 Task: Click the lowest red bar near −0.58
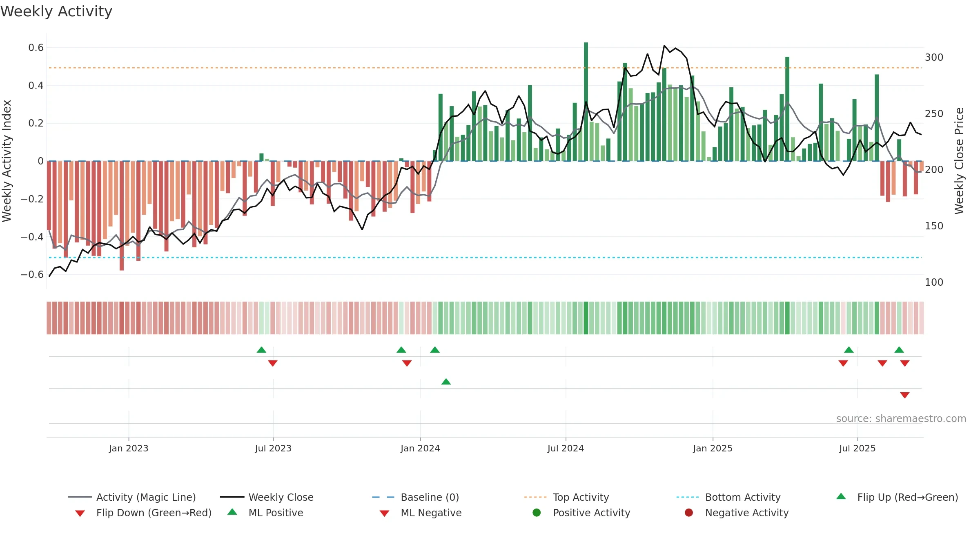(x=122, y=216)
